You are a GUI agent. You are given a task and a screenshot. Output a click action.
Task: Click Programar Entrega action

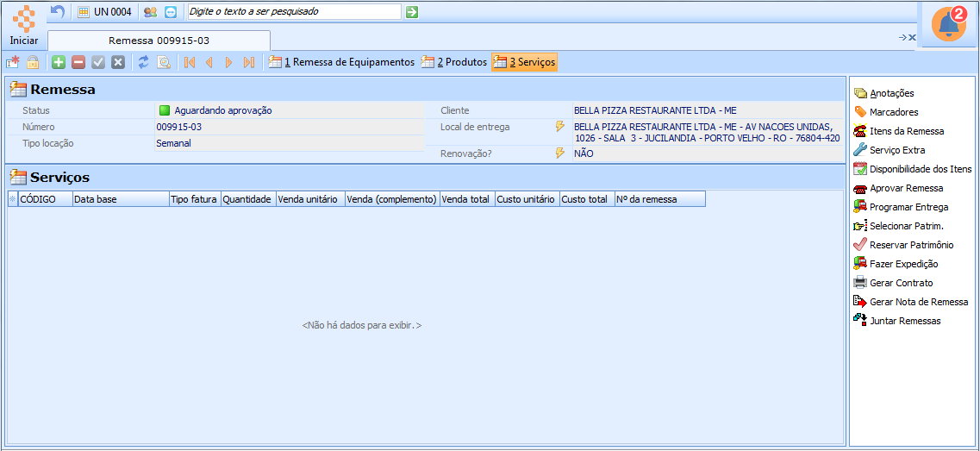[901, 207]
